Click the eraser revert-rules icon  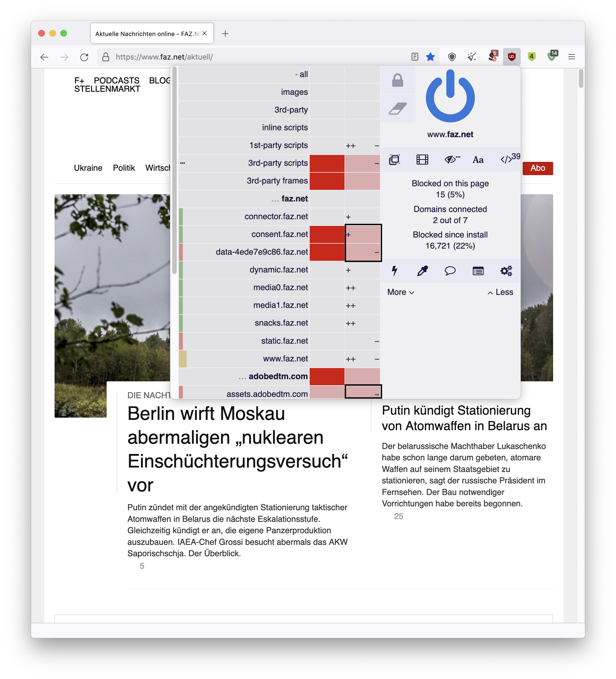tap(397, 108)
